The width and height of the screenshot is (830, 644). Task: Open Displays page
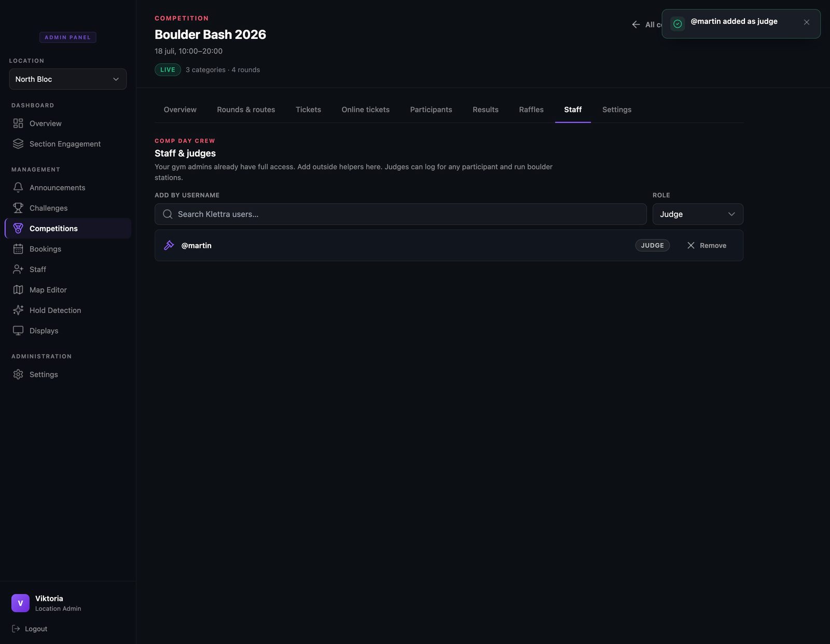click(68, 330)
